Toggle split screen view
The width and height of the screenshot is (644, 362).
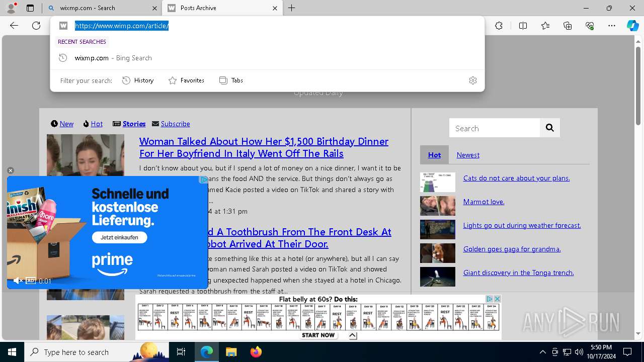[523, 26]
